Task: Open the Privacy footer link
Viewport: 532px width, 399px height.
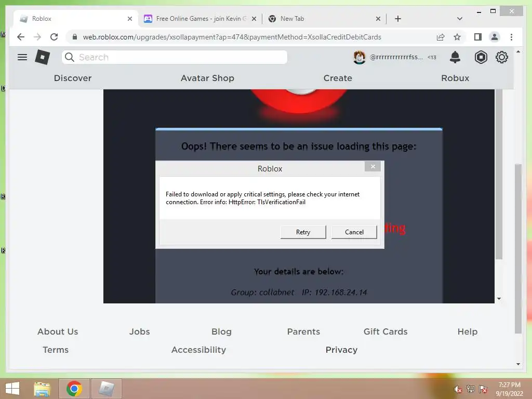Action: pyautogui.click(x=341, y=350)
